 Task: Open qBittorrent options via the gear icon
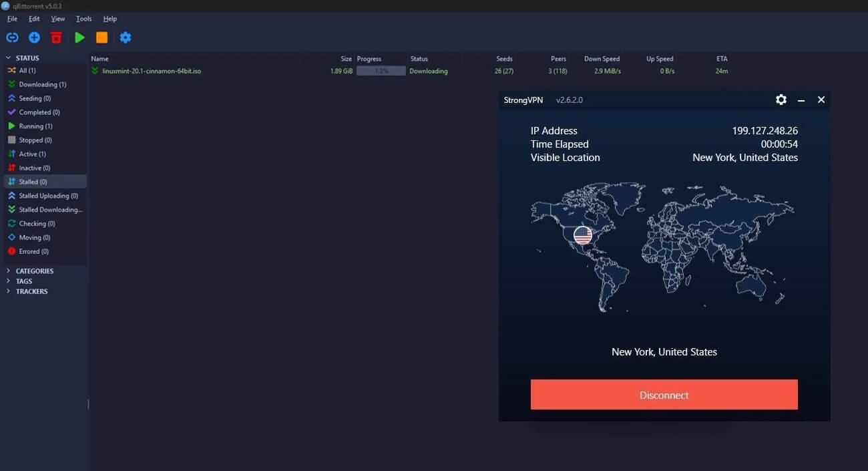tap(125, 37)
